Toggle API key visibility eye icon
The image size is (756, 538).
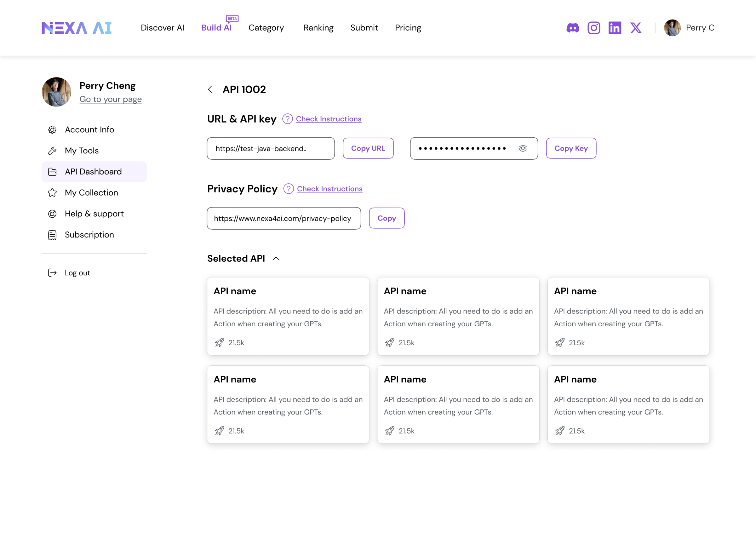(x=523, y=149)
